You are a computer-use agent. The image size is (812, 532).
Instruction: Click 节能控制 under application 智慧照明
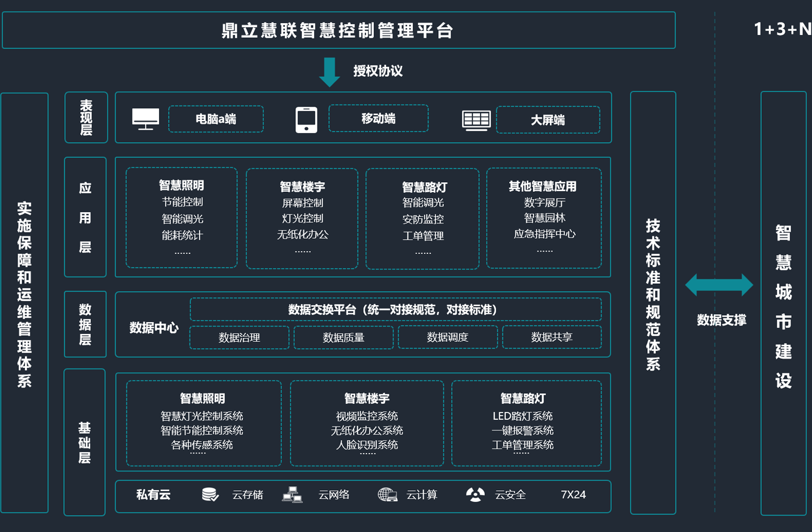[182, 202]
